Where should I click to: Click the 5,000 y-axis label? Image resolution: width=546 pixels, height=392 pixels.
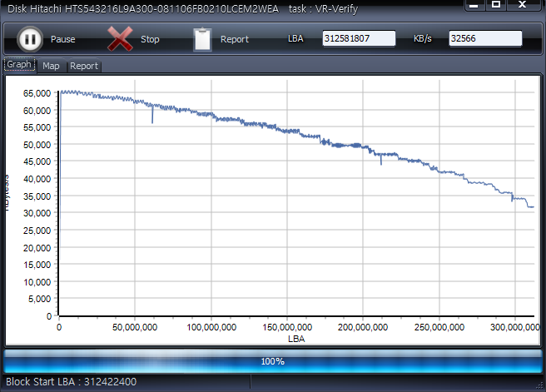39,299
